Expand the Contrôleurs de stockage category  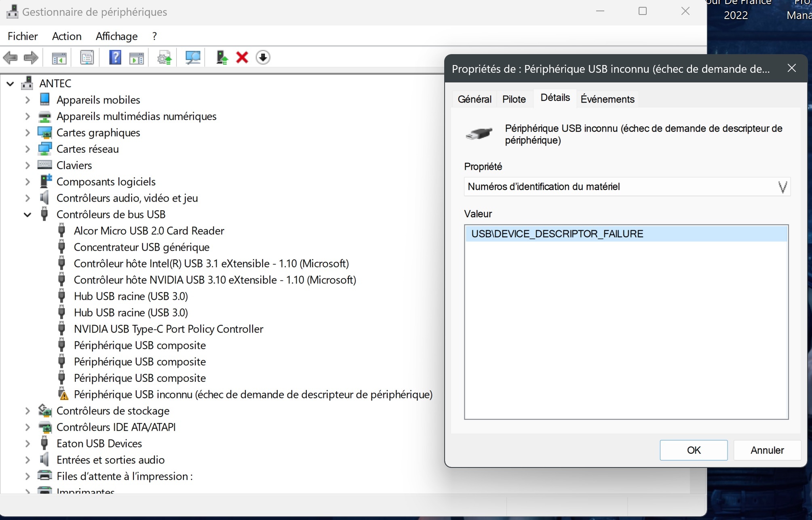click(x=27, y=411)
